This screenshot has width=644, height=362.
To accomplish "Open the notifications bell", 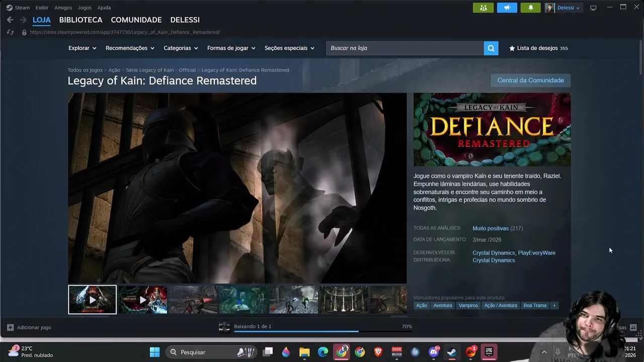I will click(530, 8).
